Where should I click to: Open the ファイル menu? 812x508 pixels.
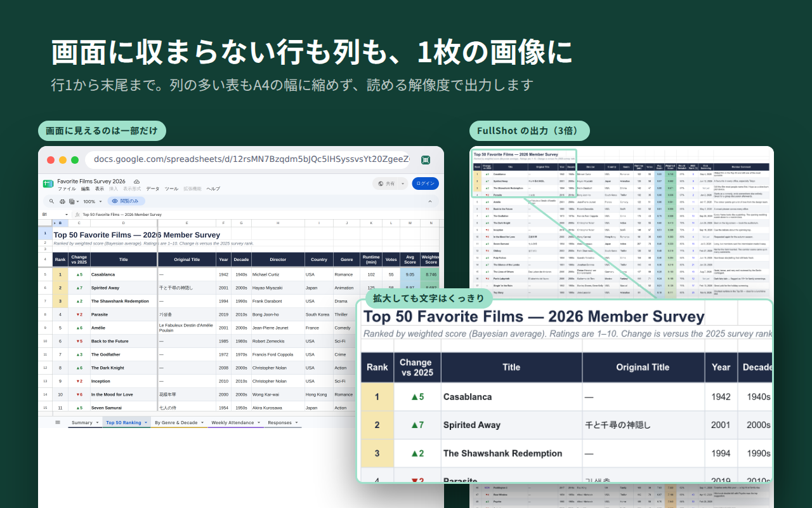67,189
